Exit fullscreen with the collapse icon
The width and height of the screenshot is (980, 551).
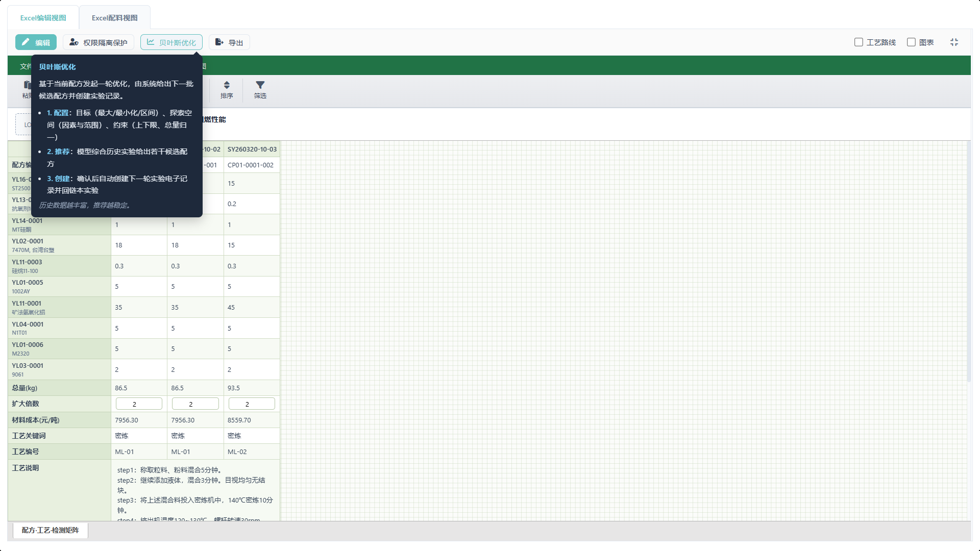click(x=954, y=42)
